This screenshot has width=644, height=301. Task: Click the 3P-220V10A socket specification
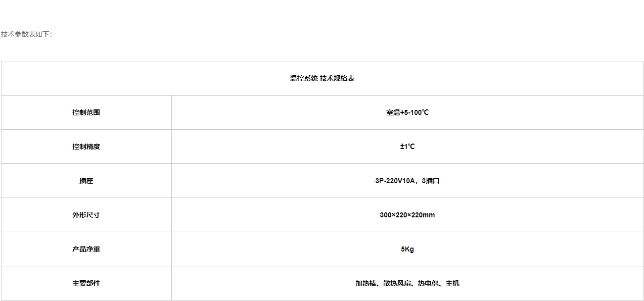[x=394, y=181]
